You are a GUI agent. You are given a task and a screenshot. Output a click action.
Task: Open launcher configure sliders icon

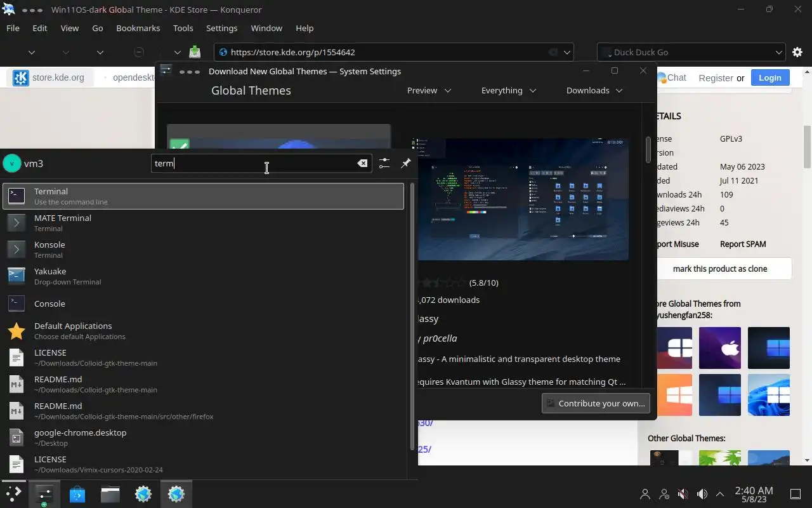coord(384,163)
